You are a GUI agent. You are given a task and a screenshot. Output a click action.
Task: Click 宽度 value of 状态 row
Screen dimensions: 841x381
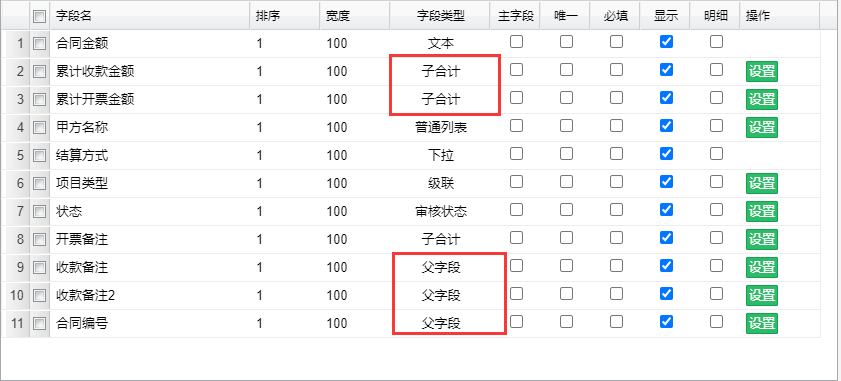point(337,211)
